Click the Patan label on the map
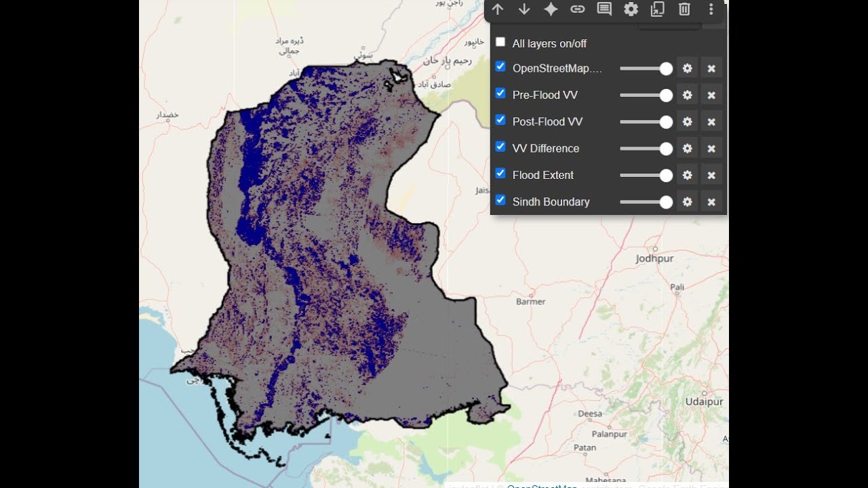Image resolution: width=868 pixels, height=488 pixels. pos(585,447)
